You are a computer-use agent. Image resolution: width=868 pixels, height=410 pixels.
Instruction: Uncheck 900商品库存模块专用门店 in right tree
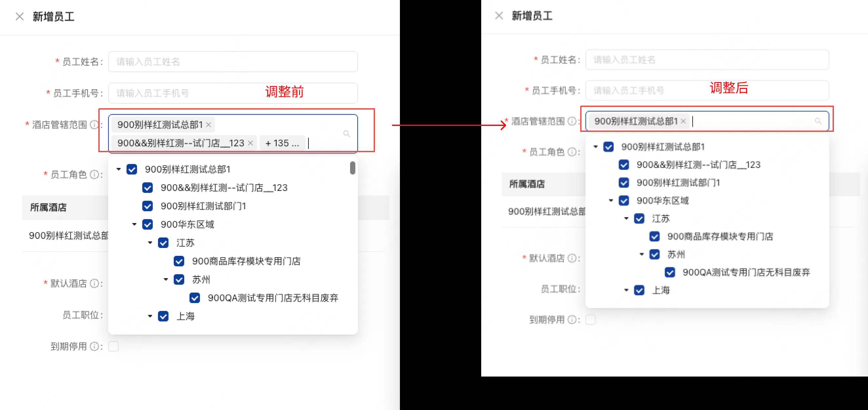[x=654, y=236]
